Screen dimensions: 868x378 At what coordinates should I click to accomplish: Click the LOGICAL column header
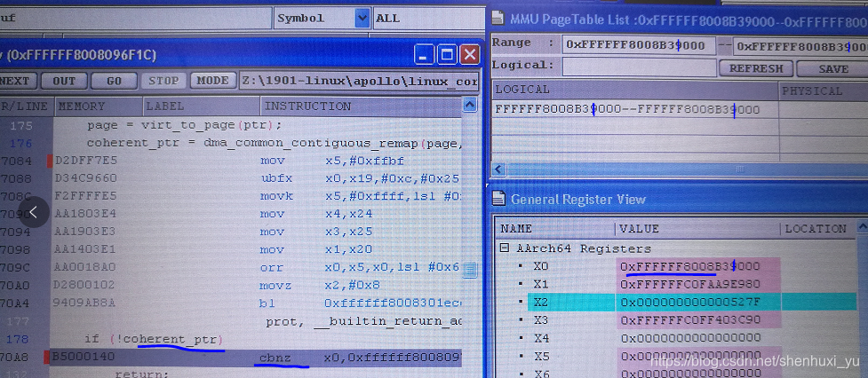pos(634,91)
